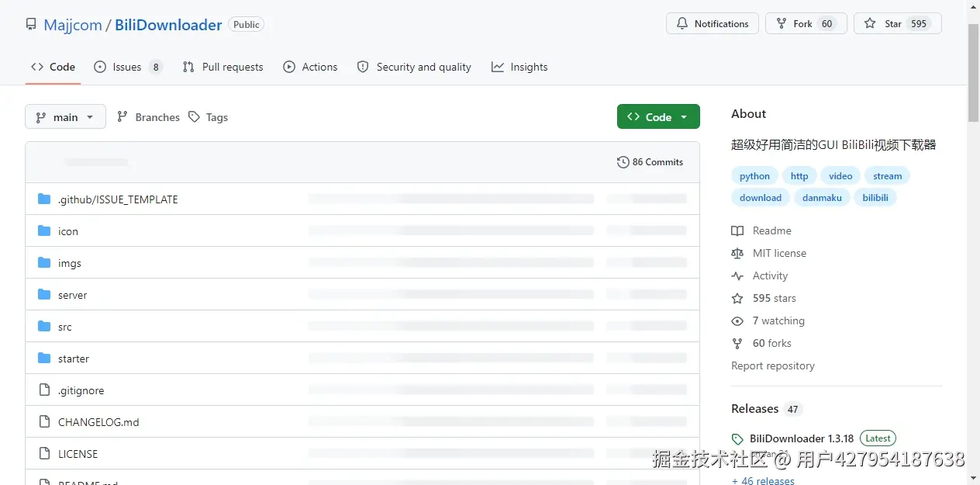Switch to the Code tab
Image resolution: width=980 pixels, height=485 pixels.
pos(53,67)
